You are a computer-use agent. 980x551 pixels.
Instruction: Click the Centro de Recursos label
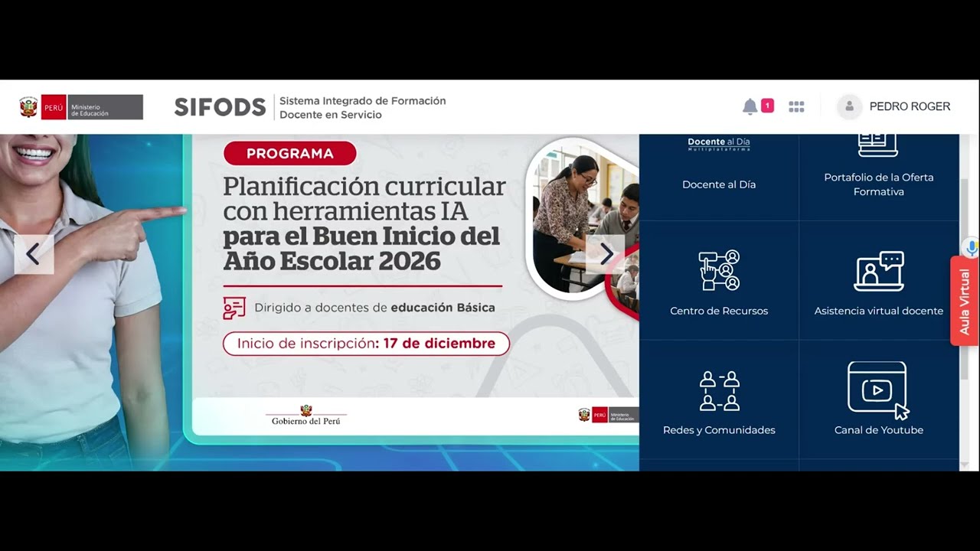(719, 311)
